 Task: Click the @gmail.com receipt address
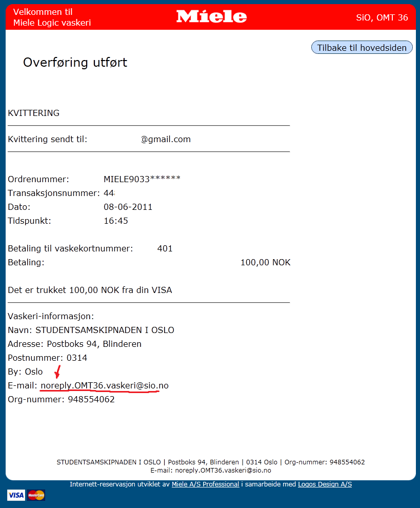pos(166,139)
